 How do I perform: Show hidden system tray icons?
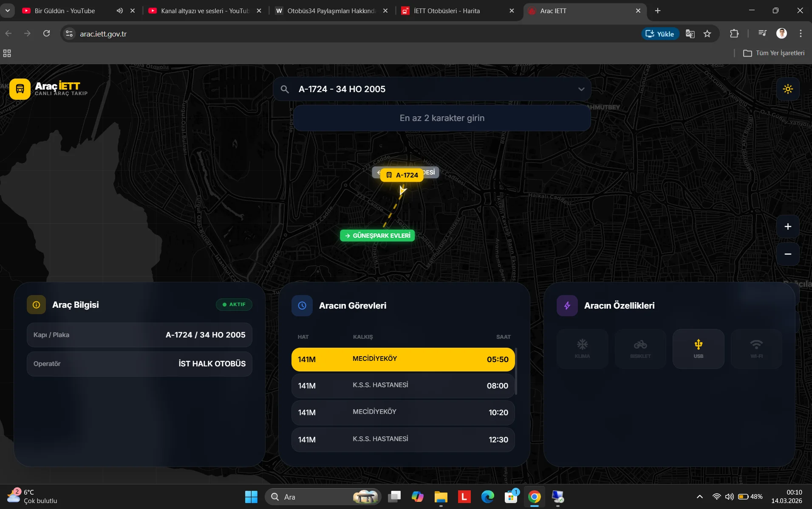tap(699, 497)
